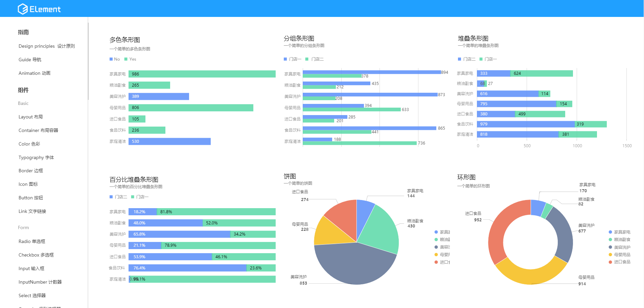Toggle the No legend in multicolor bar chart
The image size is (644, 308).
click(111, 59)
